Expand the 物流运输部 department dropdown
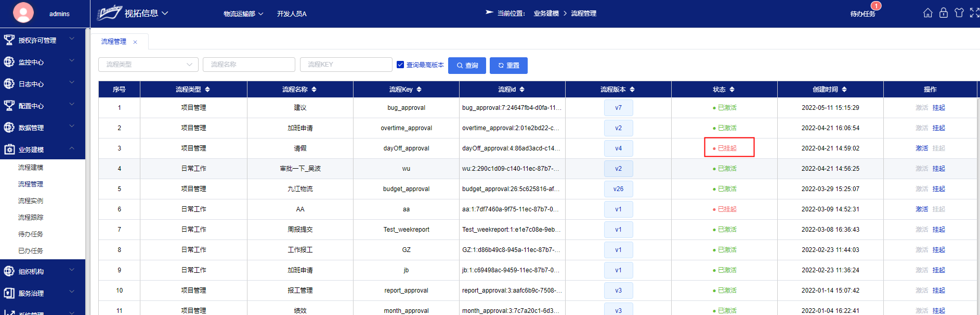Image resolution: width=980 pixels, height=315 pixels. [243, 14]
